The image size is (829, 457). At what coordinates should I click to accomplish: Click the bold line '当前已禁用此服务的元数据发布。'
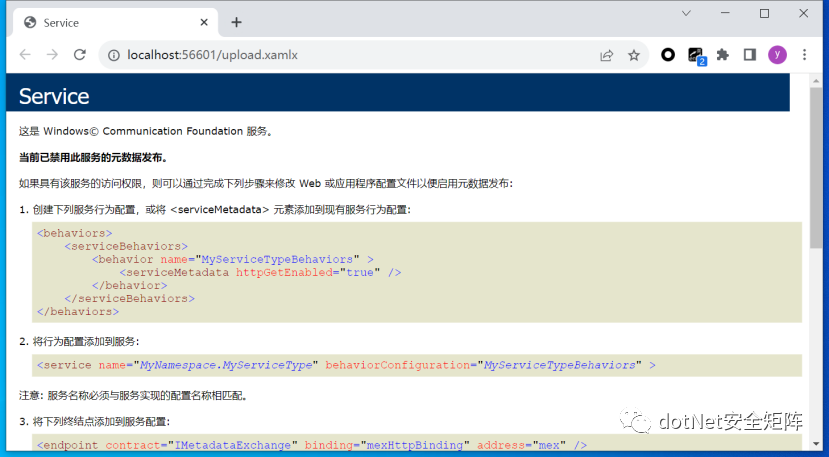[94, 158]
